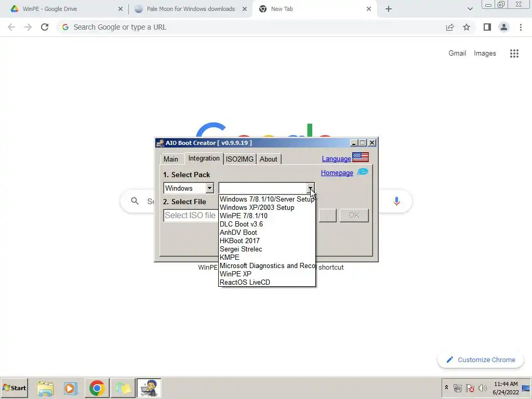
Task: Click Customize Chrome button
Action: tap(481, 360)
